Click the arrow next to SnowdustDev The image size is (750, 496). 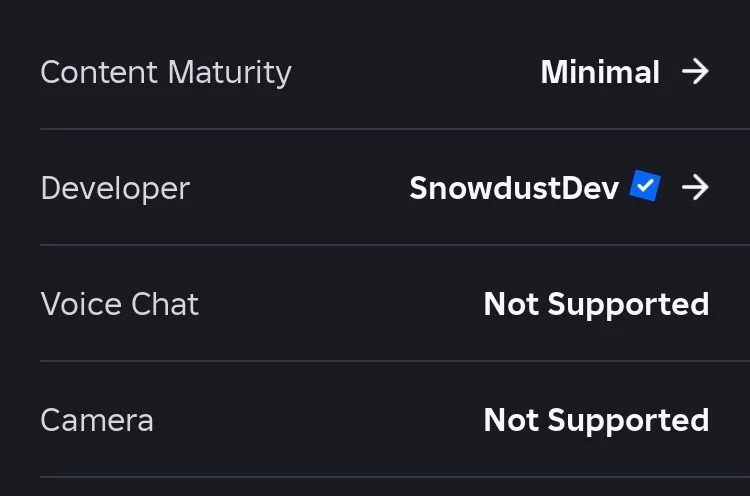pyautogui.click(x=695, y=187)
